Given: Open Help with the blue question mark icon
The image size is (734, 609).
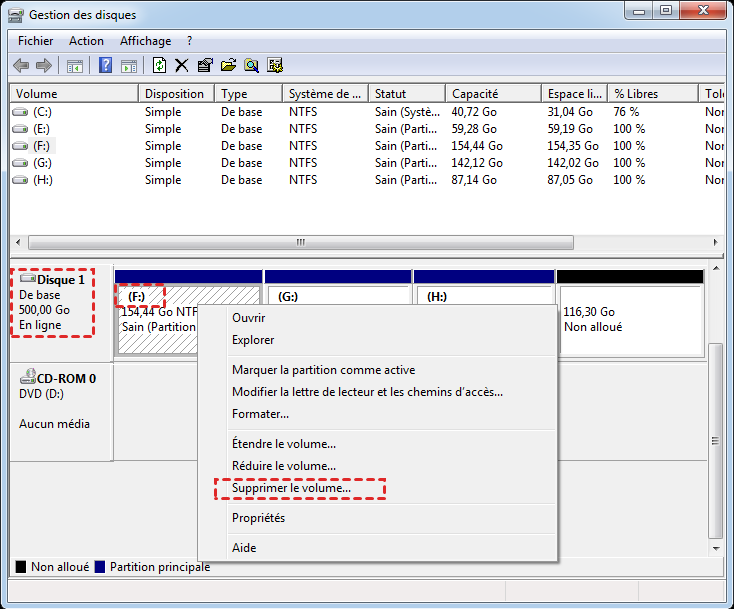Looking at the screenshot, I should tap(105, 65).
